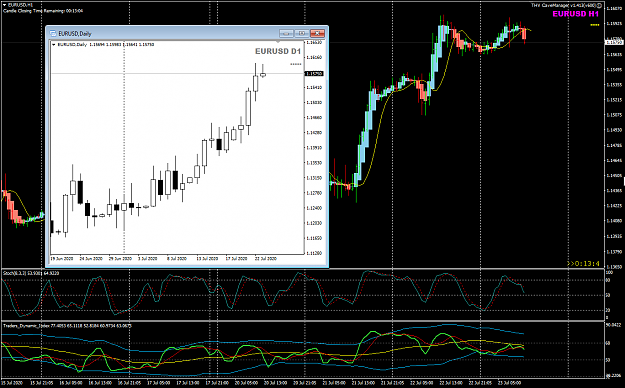This screenshot has height=388, width=625.
Task: Click '22 Jul 05:00' on H1 time axis
Action: point(423,383)
